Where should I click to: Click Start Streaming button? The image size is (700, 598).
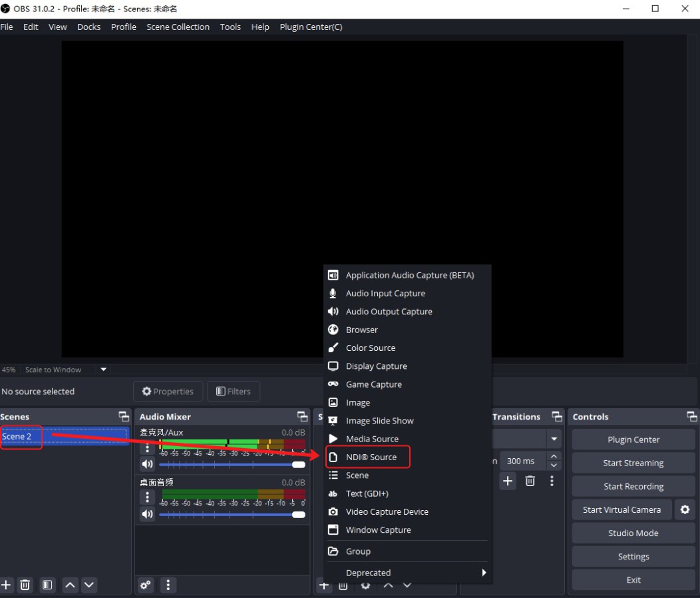pyautogui.click(x=633, y=463)
